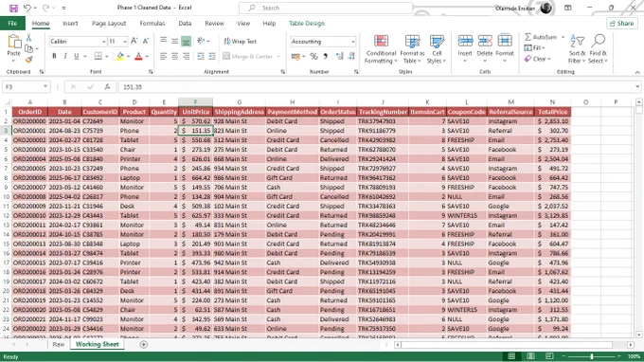Open the Name Box dropdown arrow
Image resolution: width=644 pixels, height=362 pixels.
point(45,86)
